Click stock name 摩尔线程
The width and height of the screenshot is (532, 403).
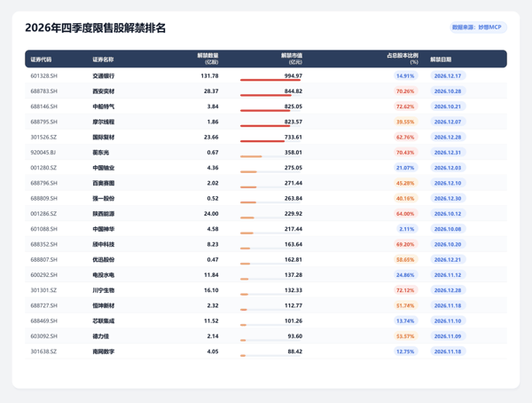coord(104,122)
